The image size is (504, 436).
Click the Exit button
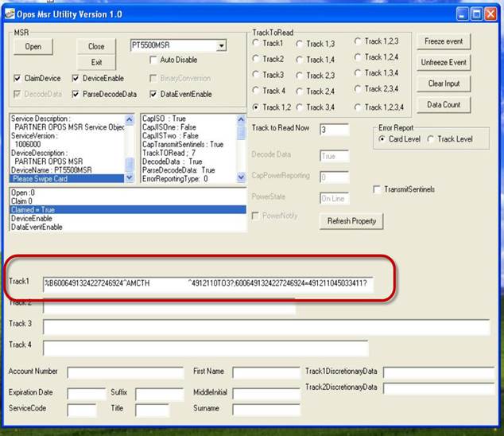click(96, 62)
